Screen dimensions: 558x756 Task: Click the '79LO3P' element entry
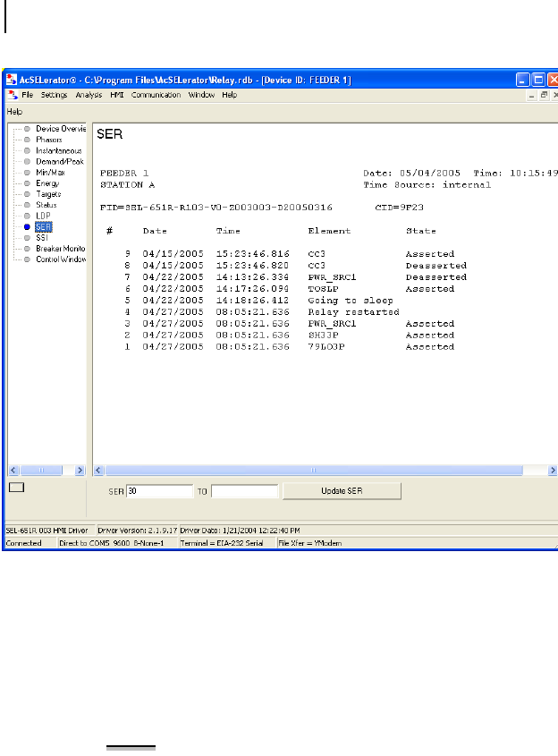coord(326,346)
